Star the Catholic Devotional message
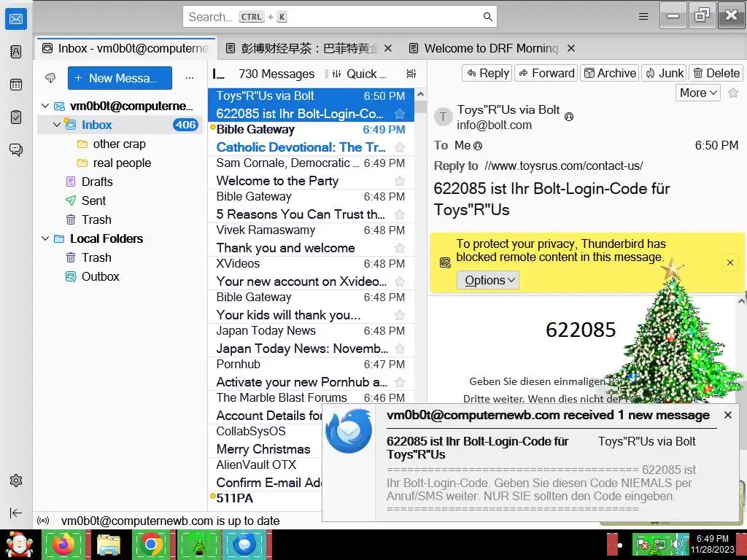The image size is (747, 560). click(x=400, y=147)
